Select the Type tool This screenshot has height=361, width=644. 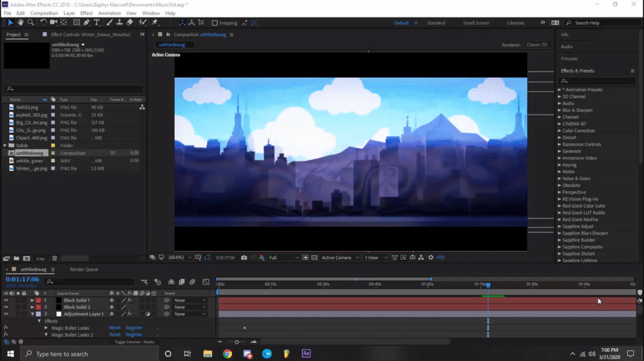tap(97, 23)
